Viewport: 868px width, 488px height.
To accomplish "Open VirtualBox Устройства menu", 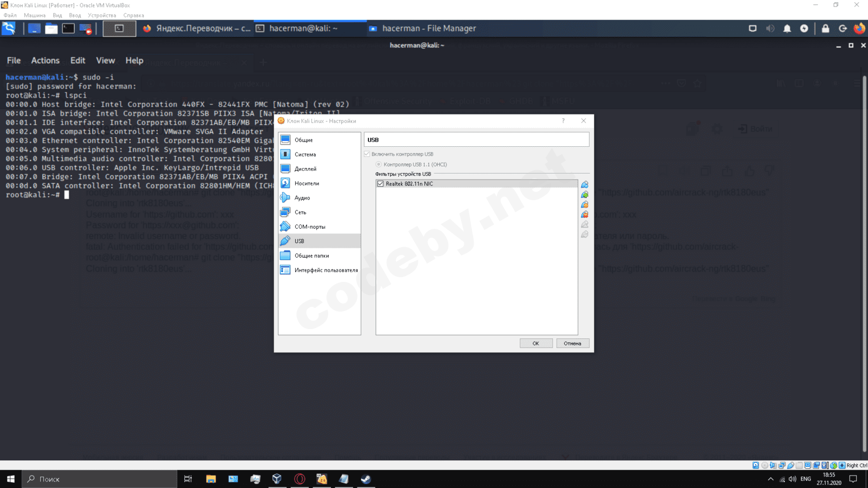I will [102, 15].
